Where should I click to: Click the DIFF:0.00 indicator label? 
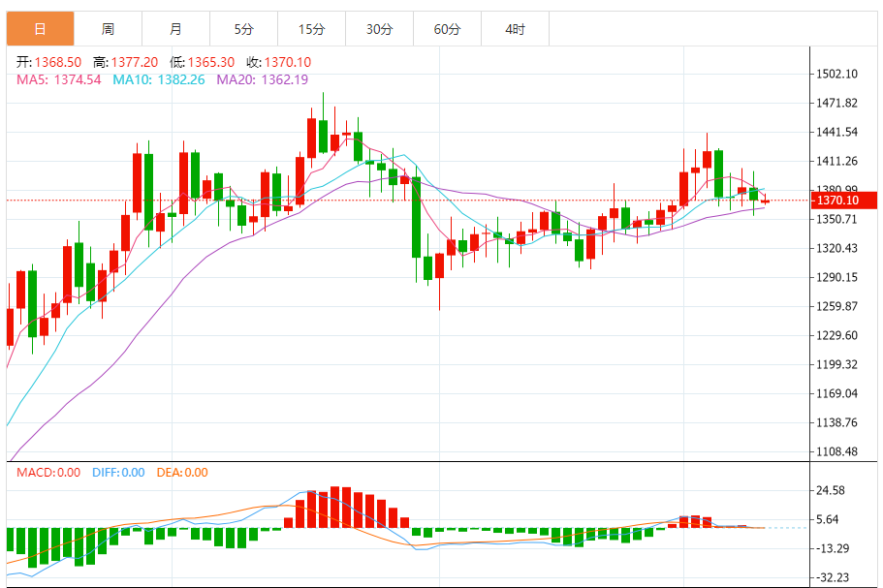point(119,473)
